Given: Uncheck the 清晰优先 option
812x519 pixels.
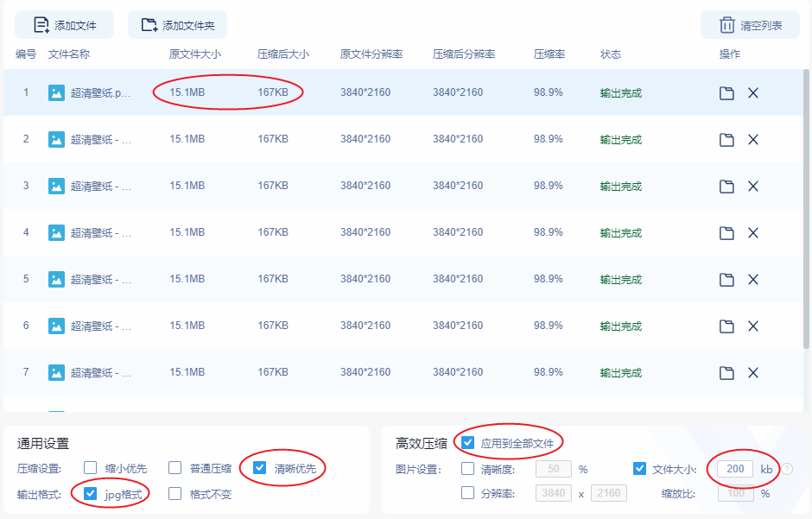Looking at the screenshot, I should pos(259,468).
